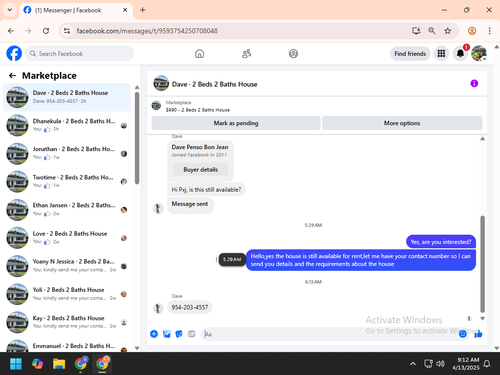The width and height of the screenshot is (500, 375).
Task: Open message options dots beside 5:29 AM
Action: (216, 259)
